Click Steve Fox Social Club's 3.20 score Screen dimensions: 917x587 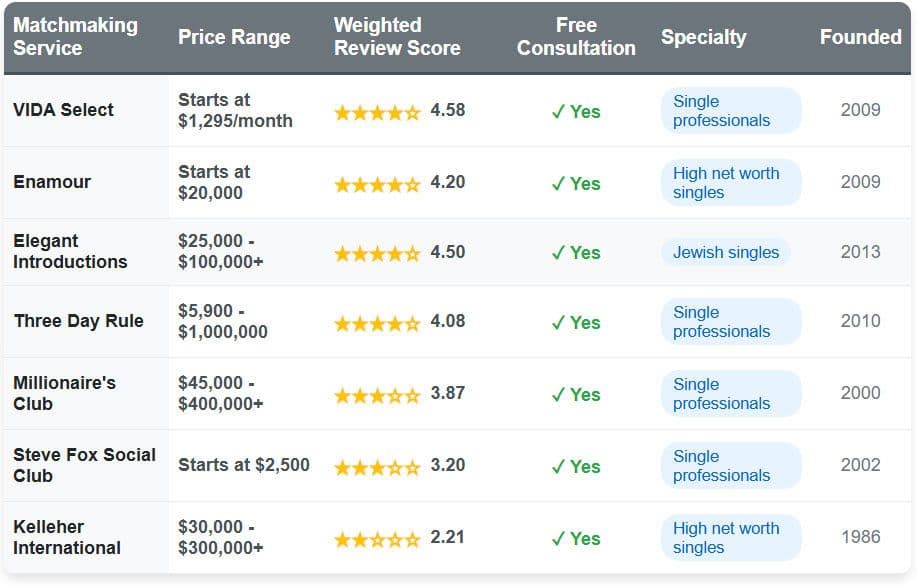pyautogui.click(x=448, y=466)
